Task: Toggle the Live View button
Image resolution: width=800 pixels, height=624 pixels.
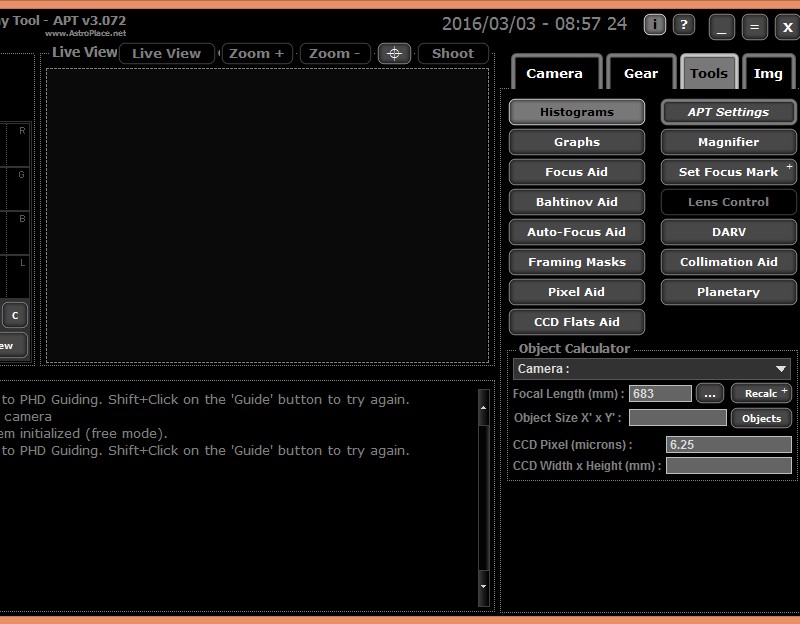Action: pos(166,54)
